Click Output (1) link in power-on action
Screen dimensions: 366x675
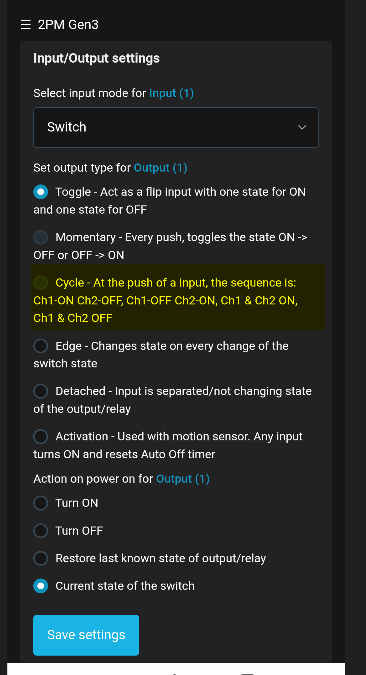point(183,479)
